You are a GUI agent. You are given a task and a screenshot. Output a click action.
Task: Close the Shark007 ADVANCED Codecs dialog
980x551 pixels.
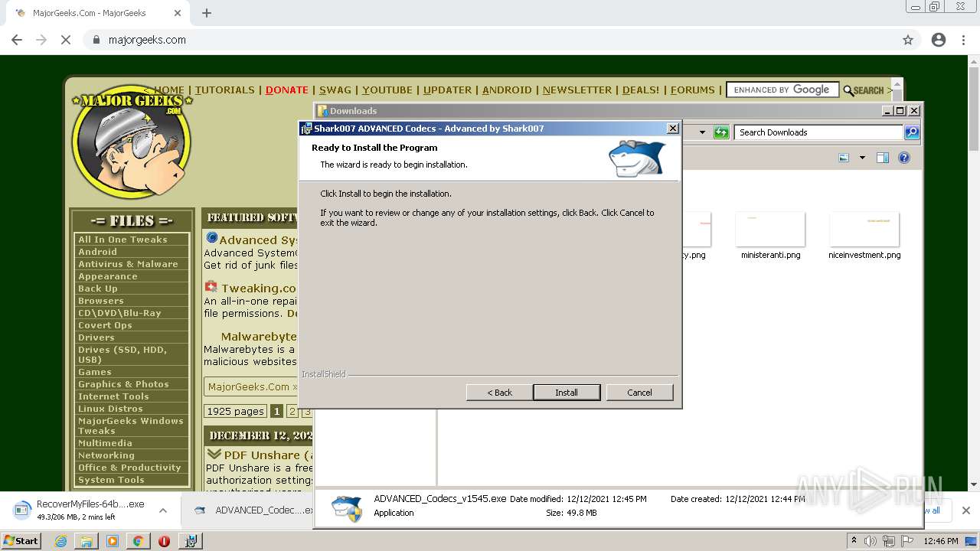tap(672, 129)
